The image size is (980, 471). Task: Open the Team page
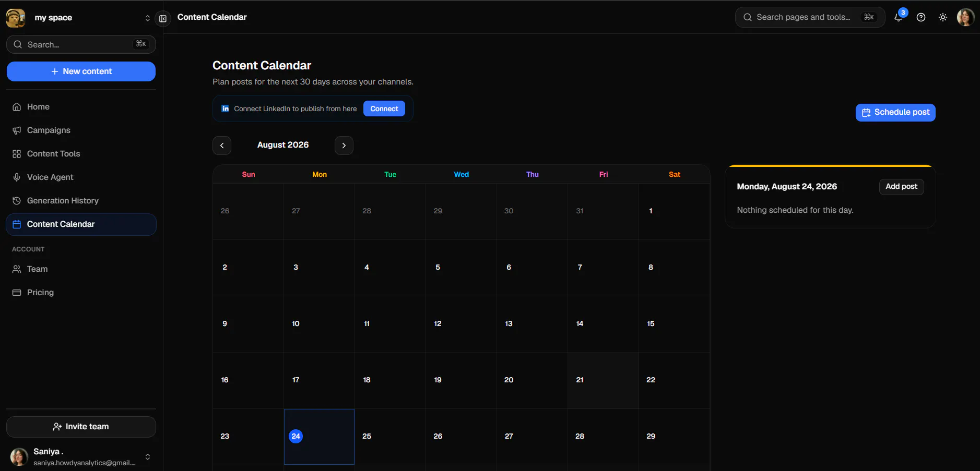[x=81, y=269]
